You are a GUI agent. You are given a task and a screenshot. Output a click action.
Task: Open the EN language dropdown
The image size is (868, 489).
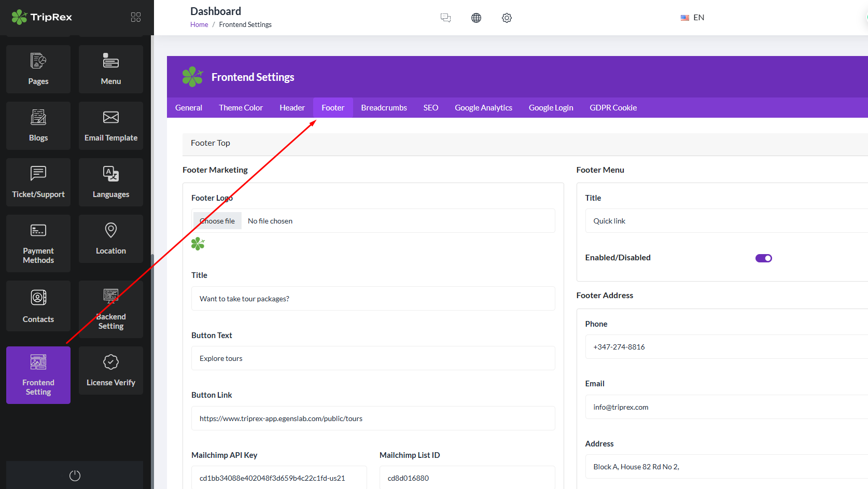tap(693, 18)
